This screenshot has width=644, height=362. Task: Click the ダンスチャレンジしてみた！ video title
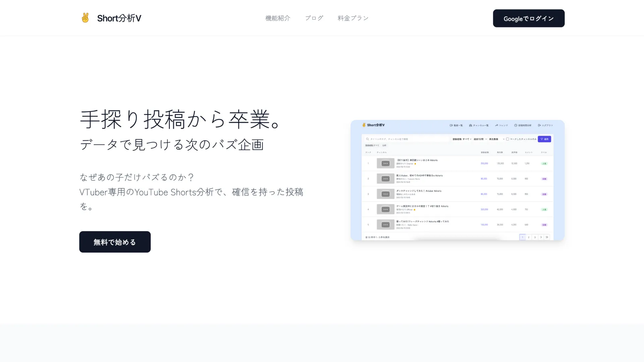tap(419, 191)
